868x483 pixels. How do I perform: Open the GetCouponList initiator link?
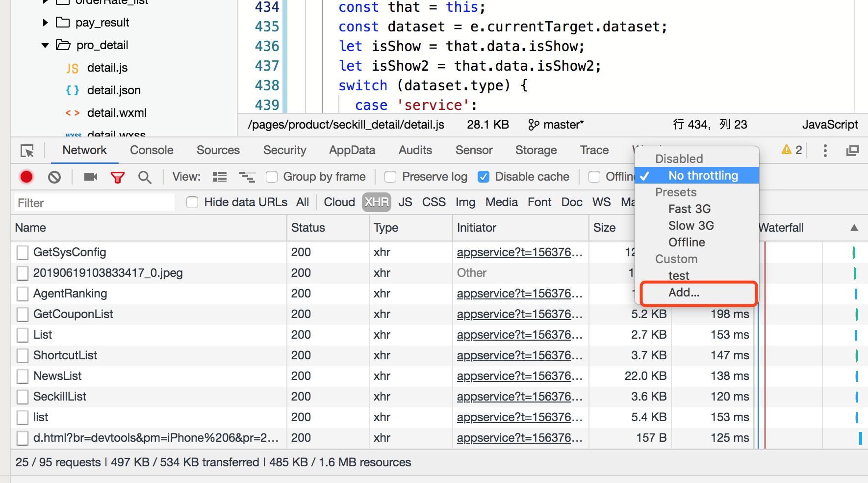(519, 314)
